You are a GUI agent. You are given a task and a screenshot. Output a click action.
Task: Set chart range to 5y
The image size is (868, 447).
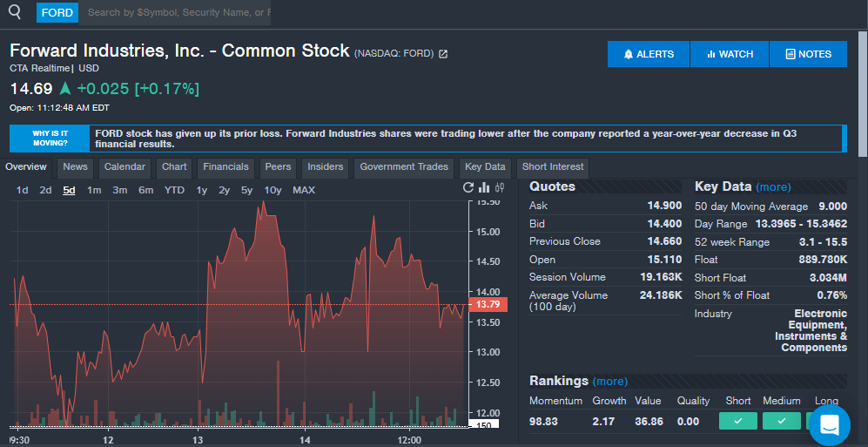coord(247,191)
